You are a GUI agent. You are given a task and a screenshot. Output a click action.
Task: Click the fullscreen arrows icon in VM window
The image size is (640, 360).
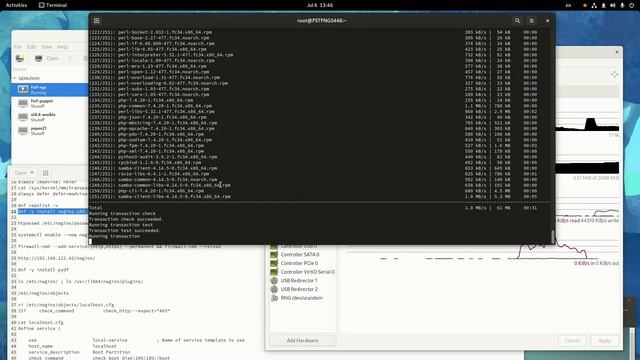[x=614, y=74]
